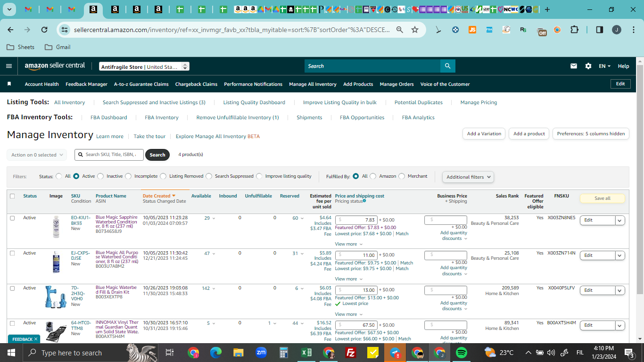Open Preferences: 5 columns hidden

pos(591,133)
